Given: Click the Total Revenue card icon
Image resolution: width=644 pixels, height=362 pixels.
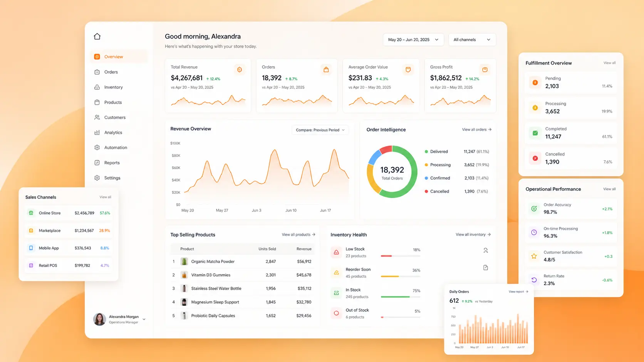Looking at the screenshot, I should pyautogui.click(x=240, y=70).
